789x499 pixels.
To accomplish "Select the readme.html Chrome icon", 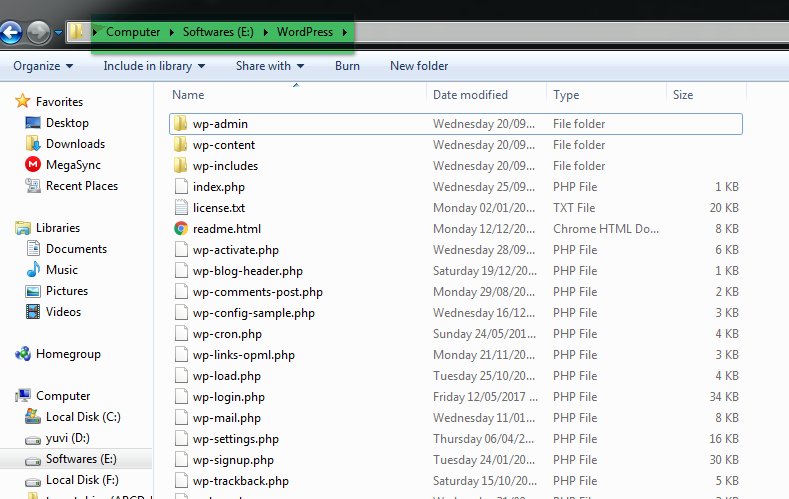I will [181, 228].
